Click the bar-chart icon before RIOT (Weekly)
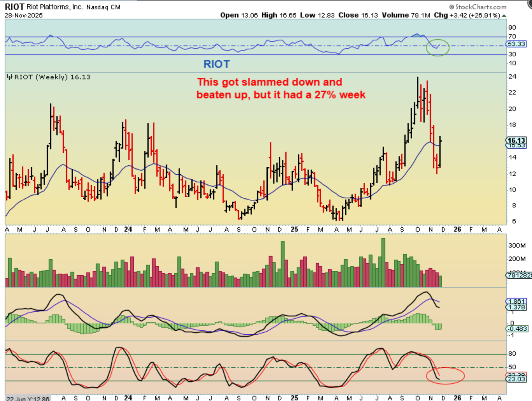This screenshot has height=401, width=532. (10, 77)
